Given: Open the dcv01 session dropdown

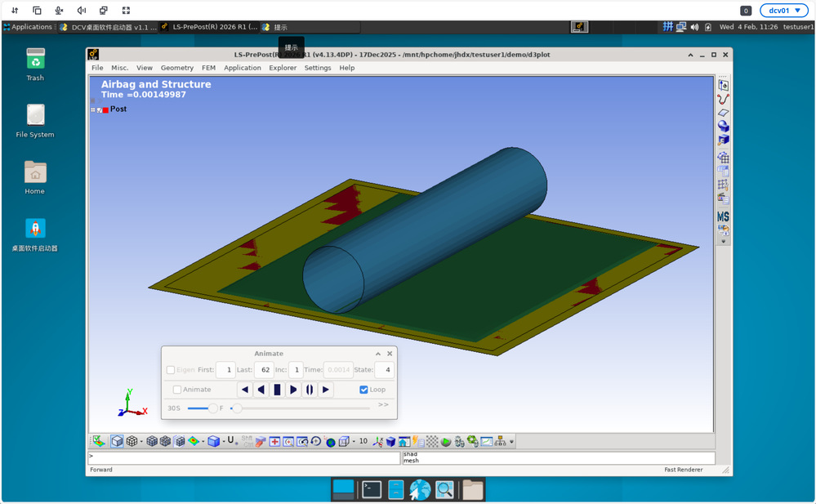Looking at the screenshot, I should [x=784, y=11].
